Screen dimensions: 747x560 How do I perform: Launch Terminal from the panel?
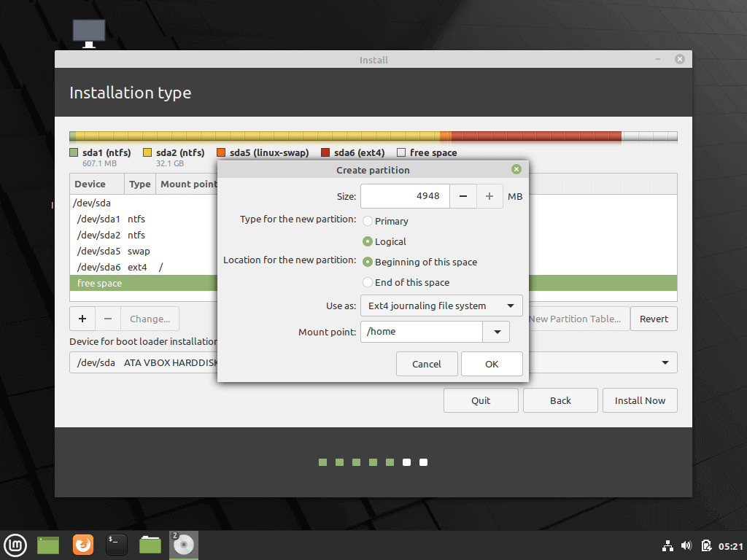pos(117,545)
